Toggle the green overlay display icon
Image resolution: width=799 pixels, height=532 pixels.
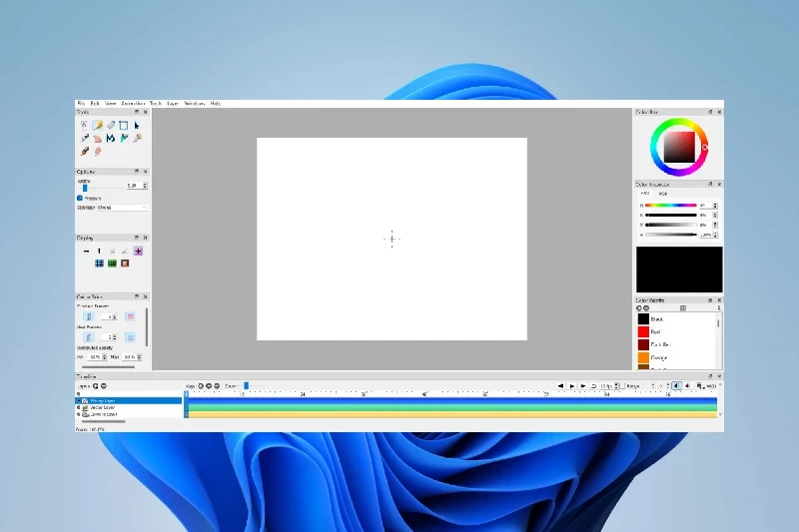(x=112, y=264)
